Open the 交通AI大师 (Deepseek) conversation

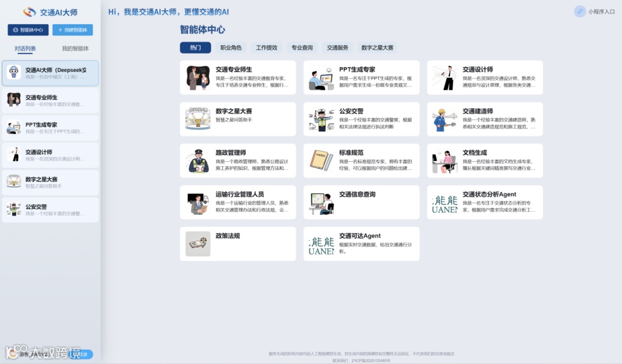[50, 73]
